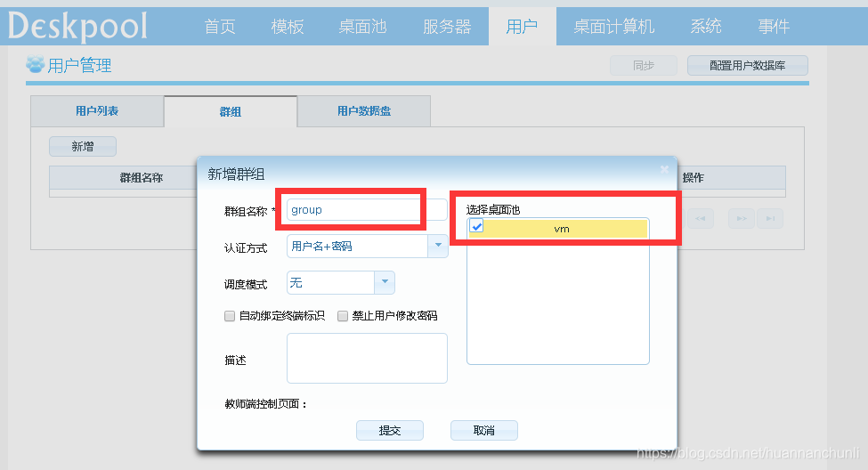The width and height of the screenshot is (868, 470).
Task: Open 桌面计算机 menu
Action: (x=614, y=26)
